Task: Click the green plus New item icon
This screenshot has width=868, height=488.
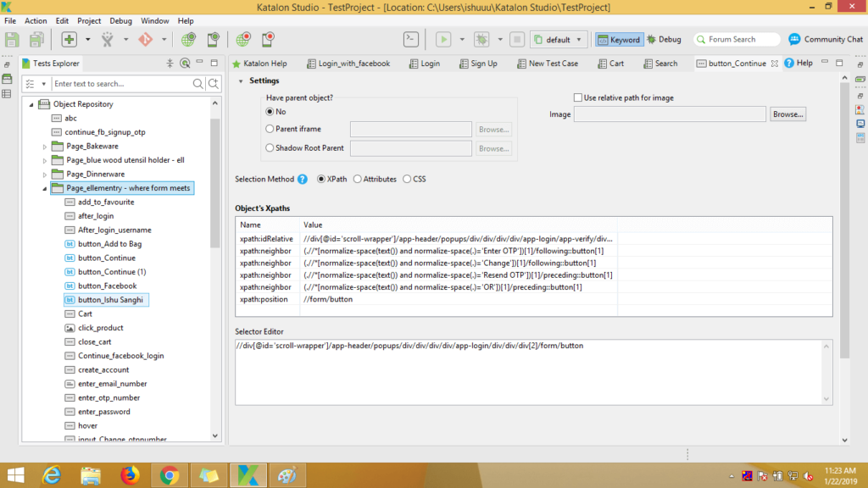Action: click(70, 39)
